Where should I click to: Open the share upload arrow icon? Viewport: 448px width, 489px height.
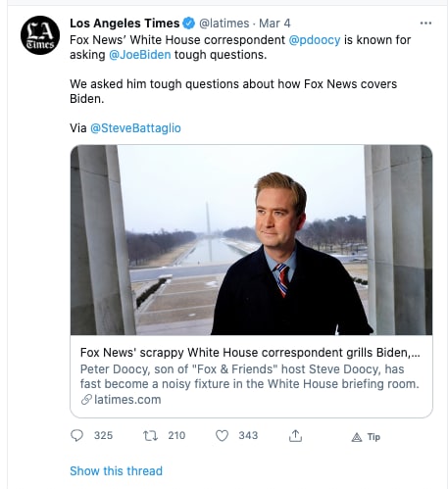295,435
